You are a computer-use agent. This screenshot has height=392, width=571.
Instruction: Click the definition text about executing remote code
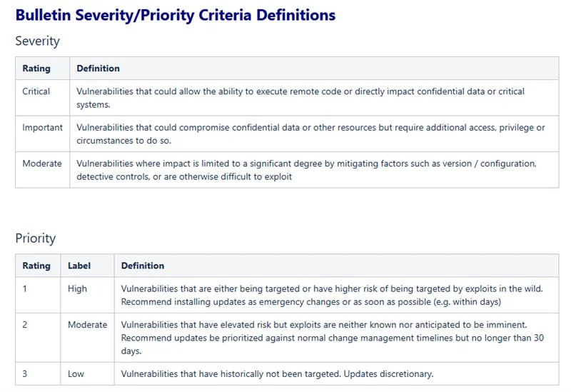tap(300, 98)
